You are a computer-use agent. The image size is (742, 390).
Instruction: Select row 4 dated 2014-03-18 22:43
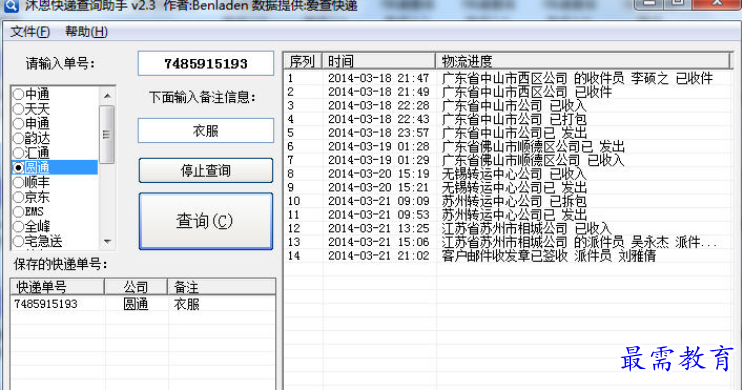[508, 119]
